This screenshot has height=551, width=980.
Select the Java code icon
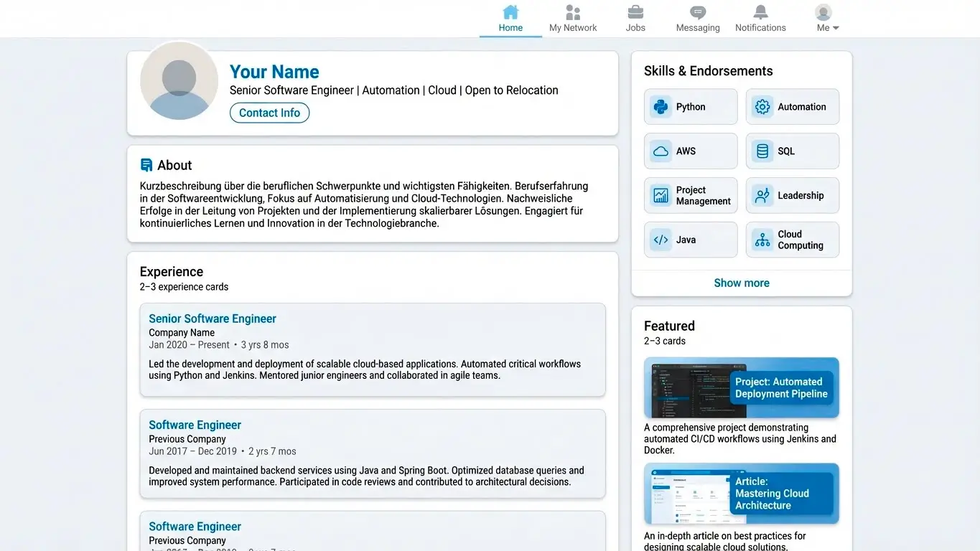(661, 240)
